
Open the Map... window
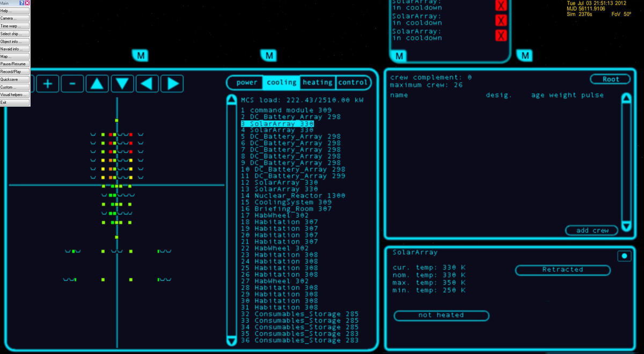15,56
